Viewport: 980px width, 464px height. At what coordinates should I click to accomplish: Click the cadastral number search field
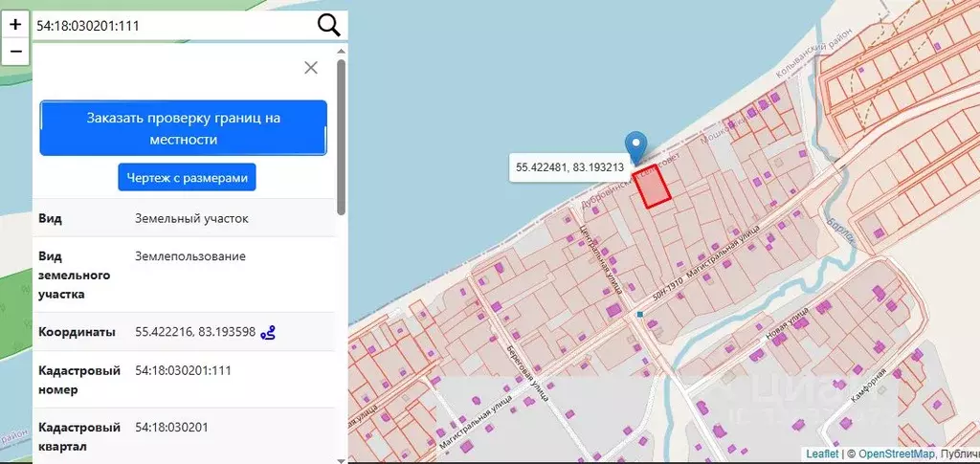pos(172,26)
